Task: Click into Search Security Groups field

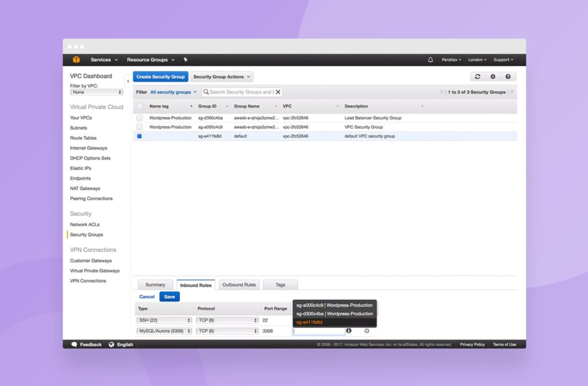Action: click(x=242, y=92)
